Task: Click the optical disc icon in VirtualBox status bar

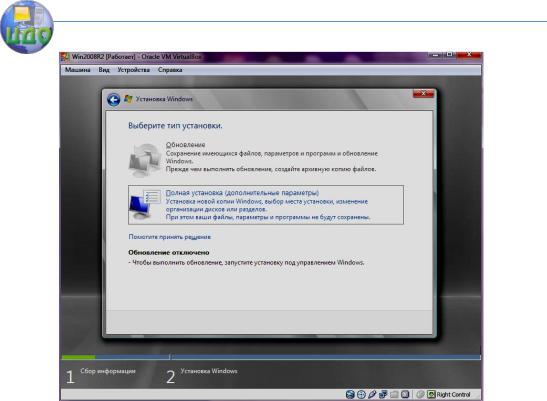Action: [x=361, y=394]
